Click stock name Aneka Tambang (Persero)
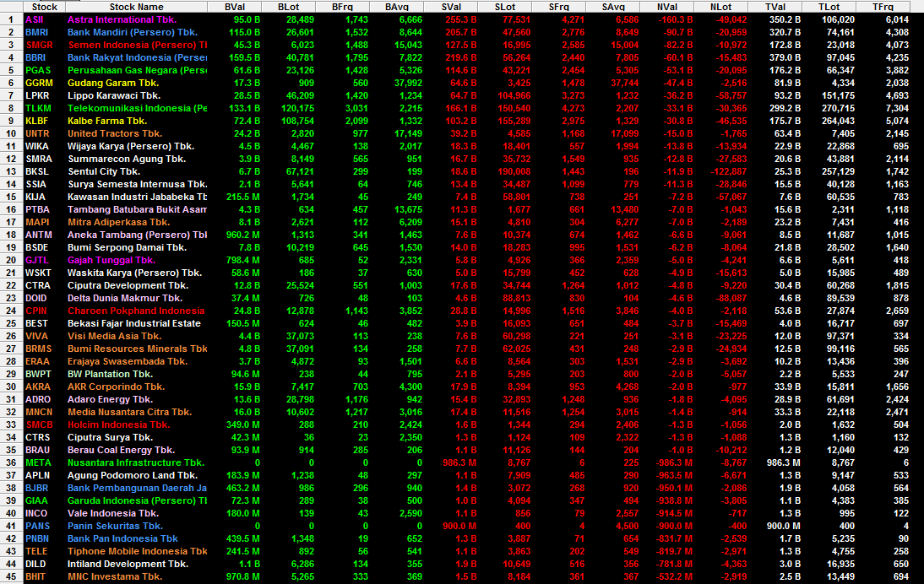 [138, 235]
